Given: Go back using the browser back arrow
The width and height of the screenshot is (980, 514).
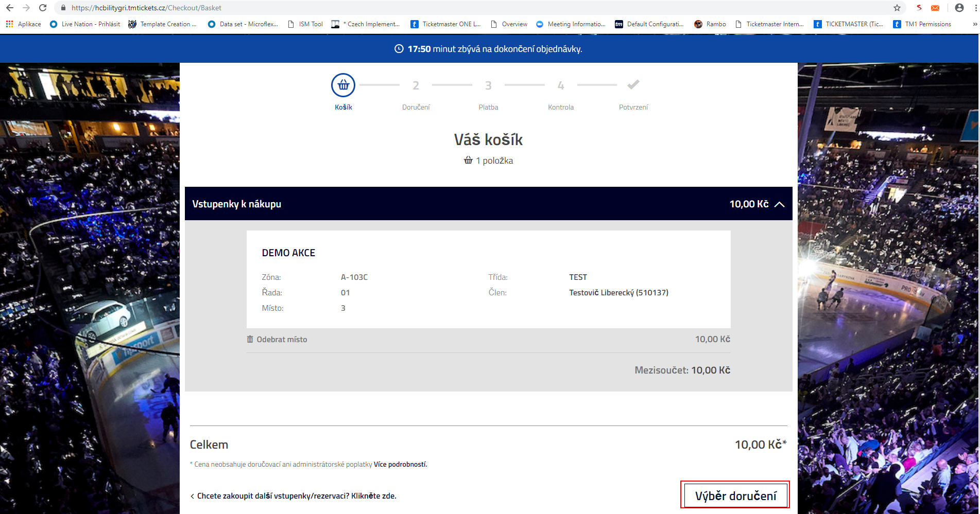Looking at the screenshot, I should pyautogui.click(x=10, y=8).
